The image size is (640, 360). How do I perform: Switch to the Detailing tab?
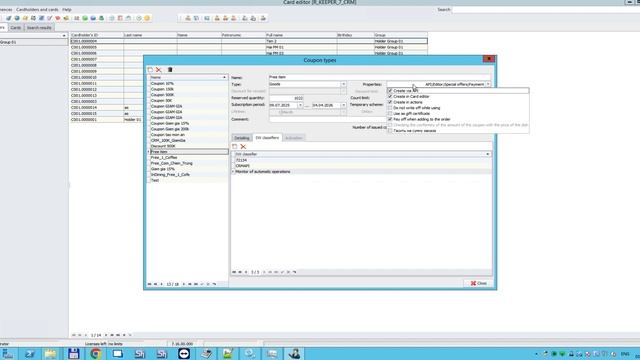pyautogui.click(x=242, y=138)
